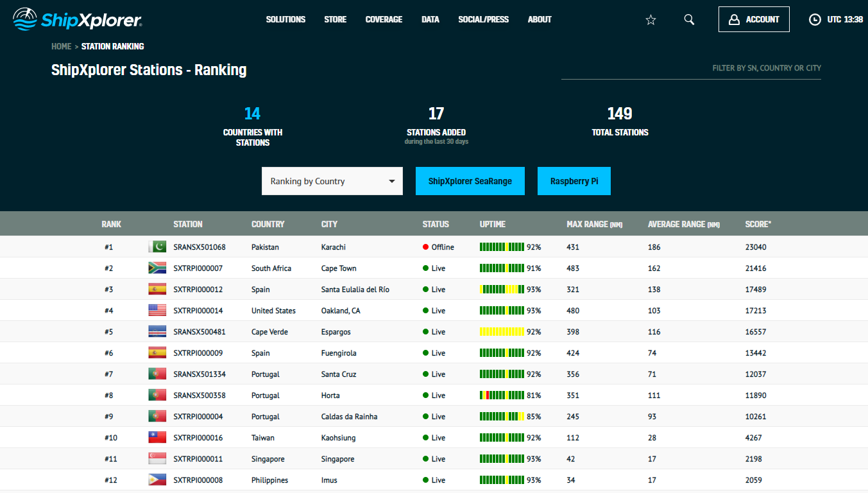Click the yellow uptime bar for Espargos
Viewport: 868px width, 493px height.
502,332
